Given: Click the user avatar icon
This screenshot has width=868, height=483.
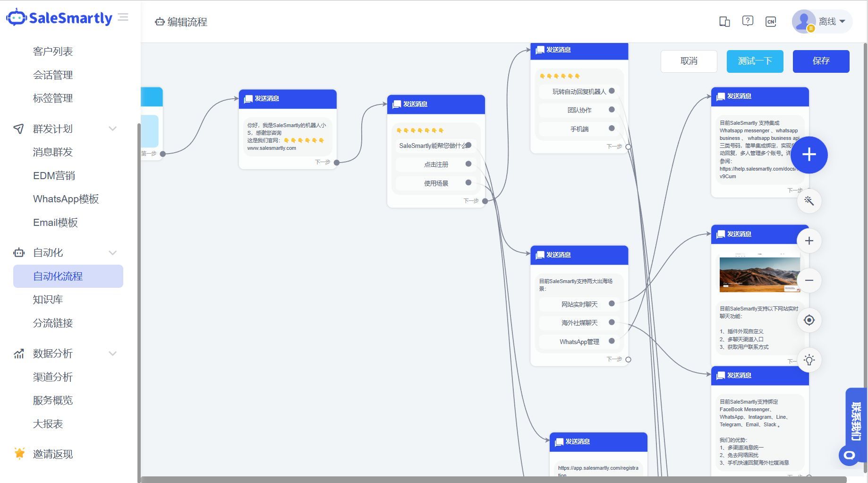Looking at the screenshot, I should (804, 21).
